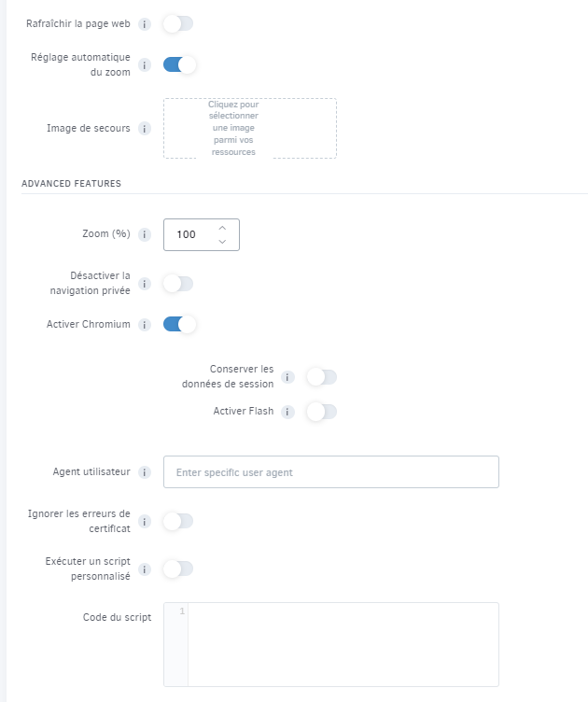588x702 pixels.
Task: Toggle Ignorer les erreurs de certificat on
Action: point(178,521)
